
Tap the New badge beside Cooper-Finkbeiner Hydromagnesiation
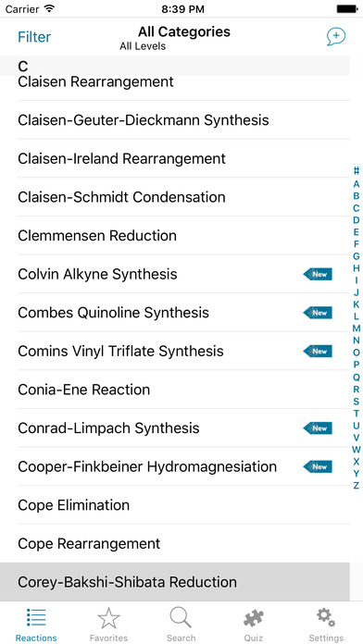(x=318, y=466)
